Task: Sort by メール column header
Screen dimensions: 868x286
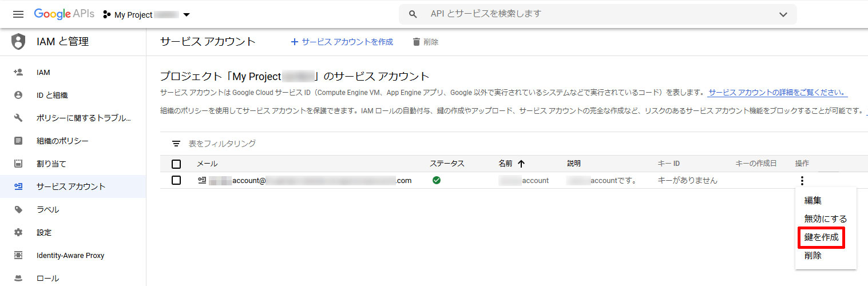Action: pos(207,164)
